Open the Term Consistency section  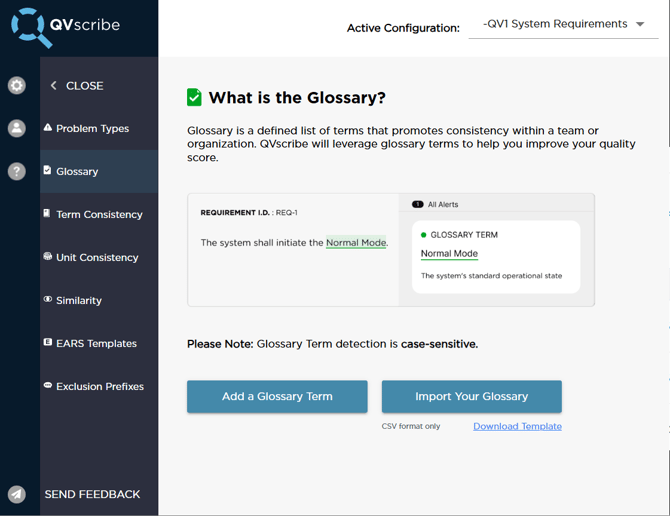99,214
